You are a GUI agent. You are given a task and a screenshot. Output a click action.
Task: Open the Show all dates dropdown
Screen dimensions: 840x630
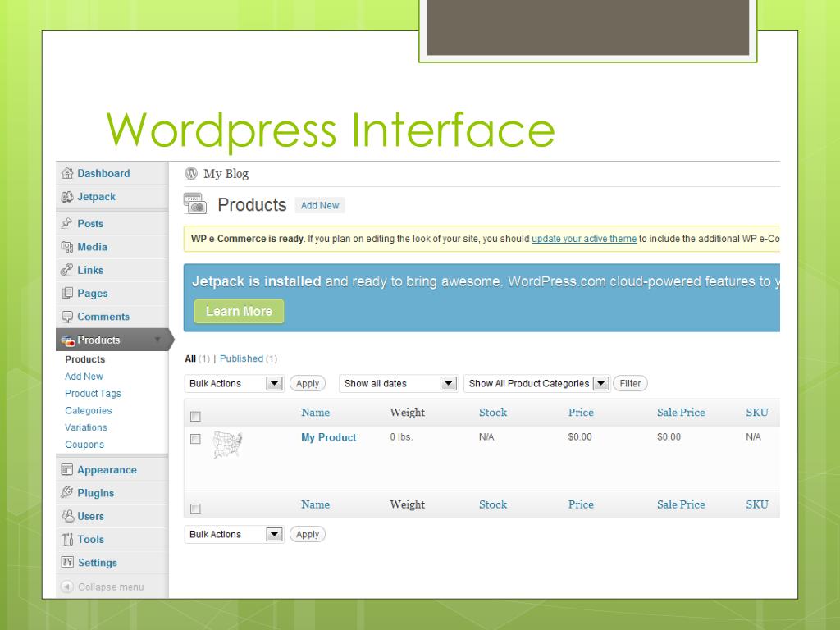click(x=398, y=384)
